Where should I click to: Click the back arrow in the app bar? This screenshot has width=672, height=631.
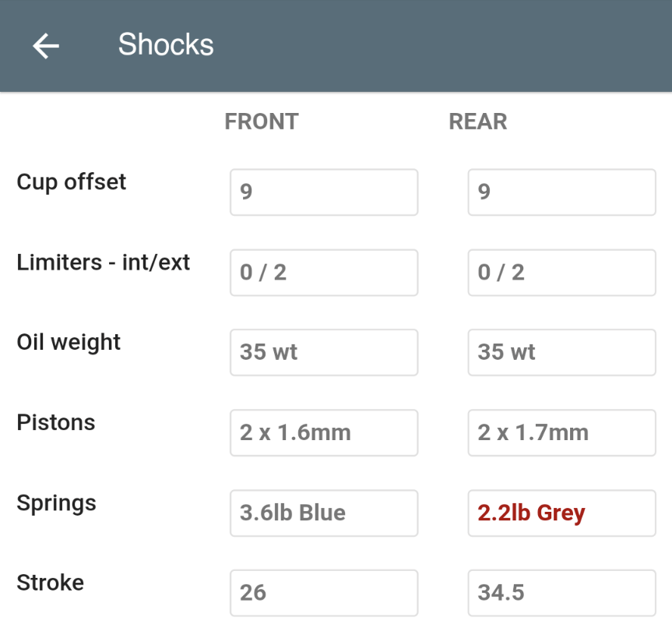[x=44, y=44]
